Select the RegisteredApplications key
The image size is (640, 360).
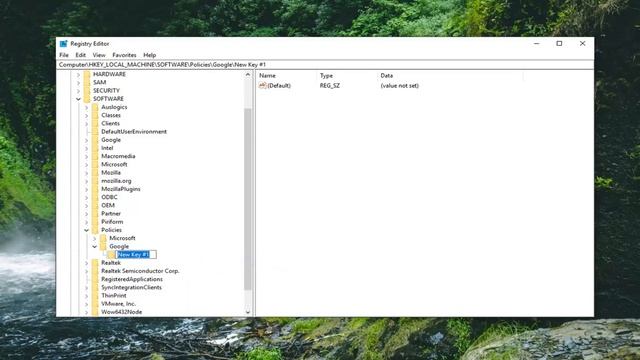pyautogui.click(x=132, y=279)
